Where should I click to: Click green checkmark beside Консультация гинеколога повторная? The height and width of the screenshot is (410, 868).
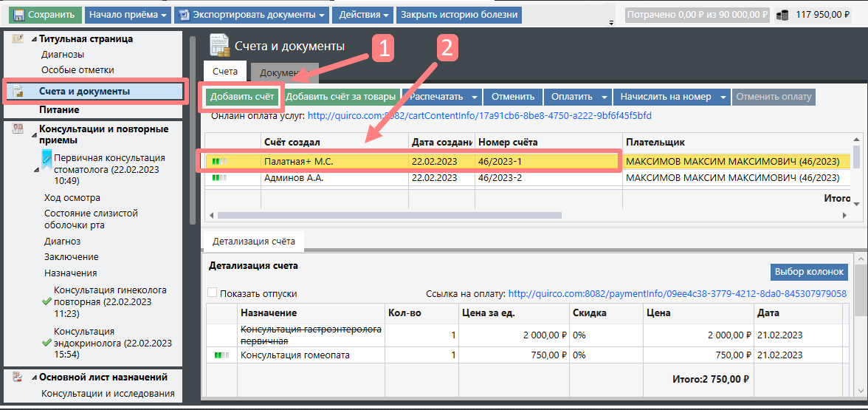click(47, 301)
